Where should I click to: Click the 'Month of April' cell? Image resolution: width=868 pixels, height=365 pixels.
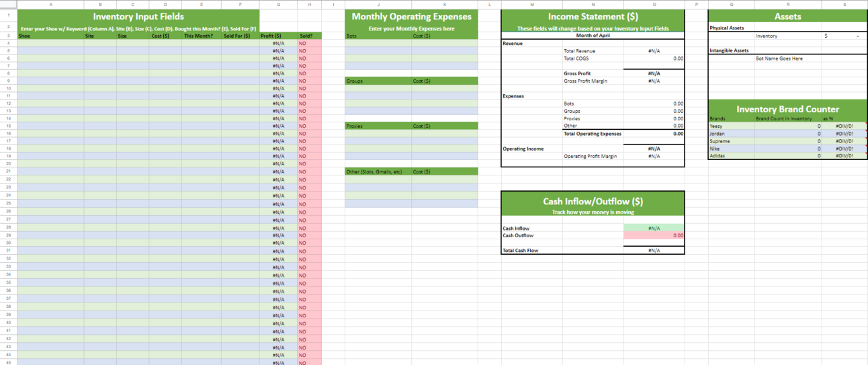593,36
